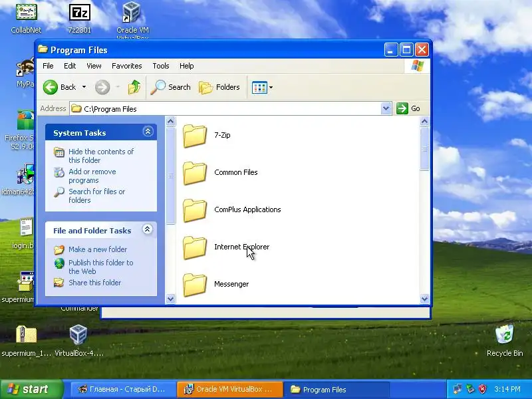Click the green Back arrow icon
The height and width of the screenshot is (399, 532).
click(51, 87)
